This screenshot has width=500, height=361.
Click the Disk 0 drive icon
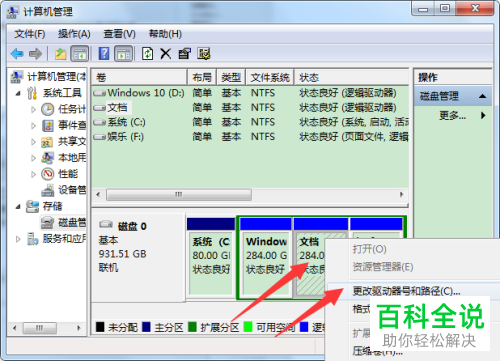[x=106, y=224]
